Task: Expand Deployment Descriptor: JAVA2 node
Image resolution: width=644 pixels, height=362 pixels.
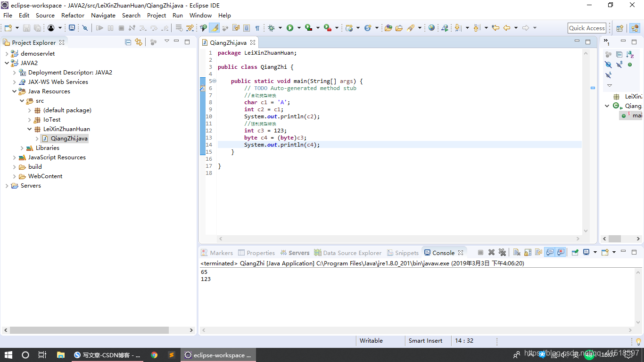Action: click(14, 73)
